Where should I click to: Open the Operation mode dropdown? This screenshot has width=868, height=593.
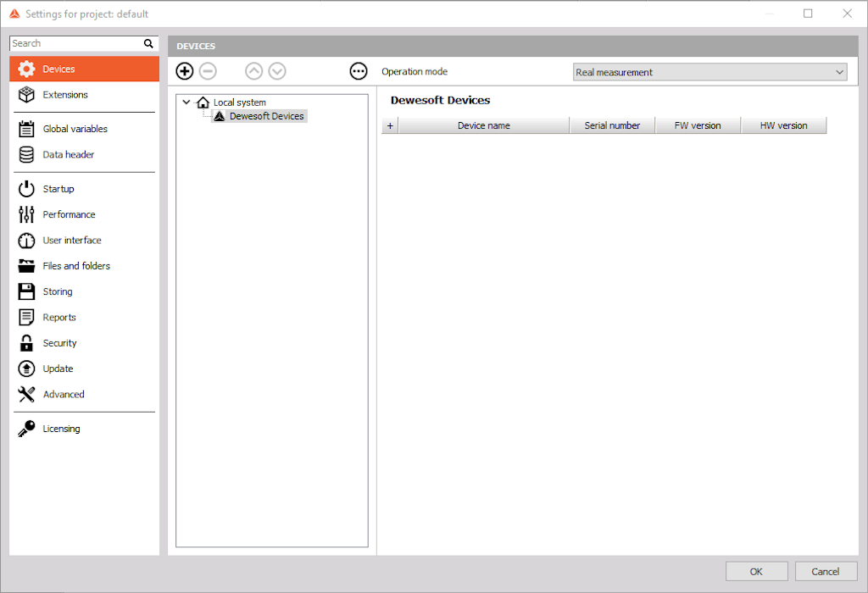[x=709, y=72]
